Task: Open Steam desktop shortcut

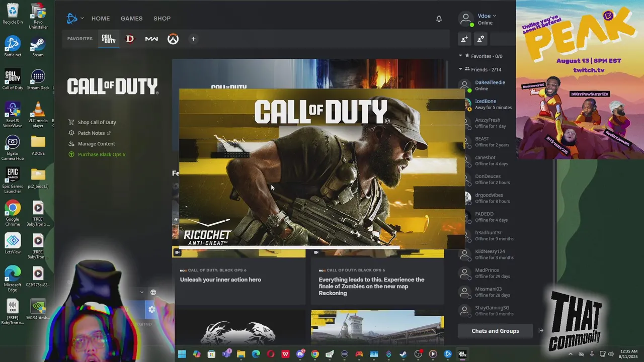Action: coord(38,46)
